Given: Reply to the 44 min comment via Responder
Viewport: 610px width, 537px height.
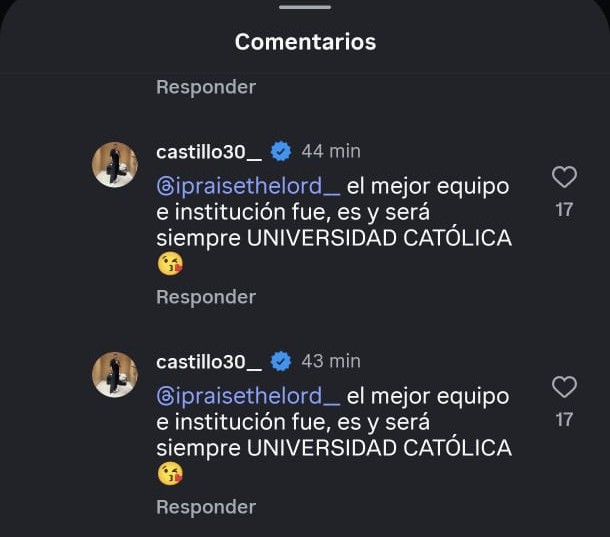Looking at the screenshot, I should [206, 297].
